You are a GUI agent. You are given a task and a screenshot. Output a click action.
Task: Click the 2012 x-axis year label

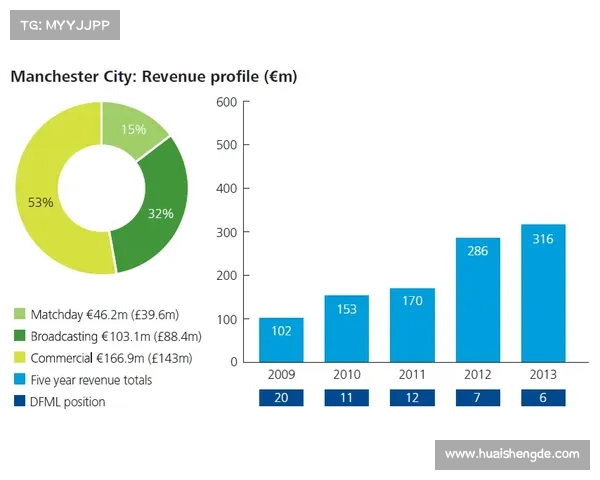tap(478, 374)
